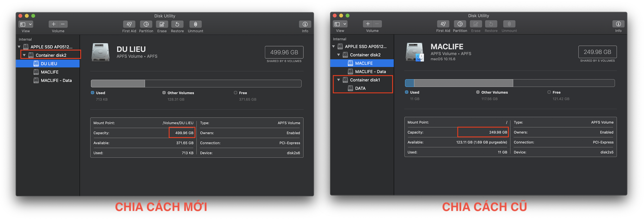The width and height of the screenshot is (644, 220).
Task: Collapse Container disk2 above the DU LIEU volume
Action: (x=24, y=55)
